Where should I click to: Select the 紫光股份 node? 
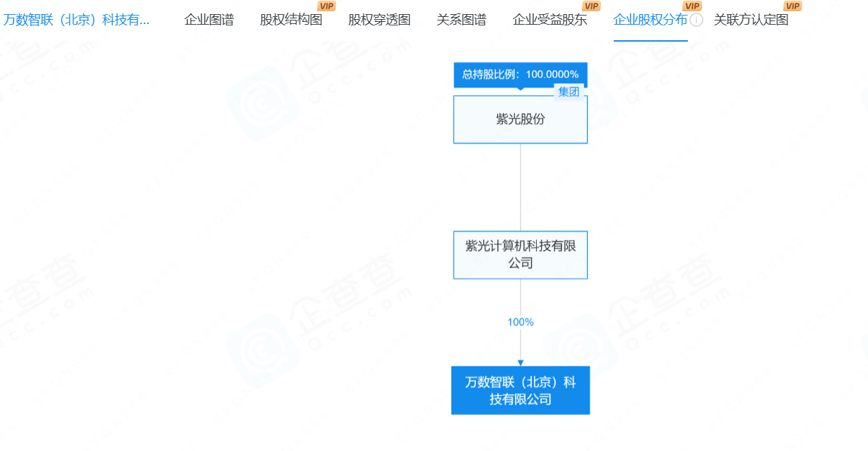[521, 120]
